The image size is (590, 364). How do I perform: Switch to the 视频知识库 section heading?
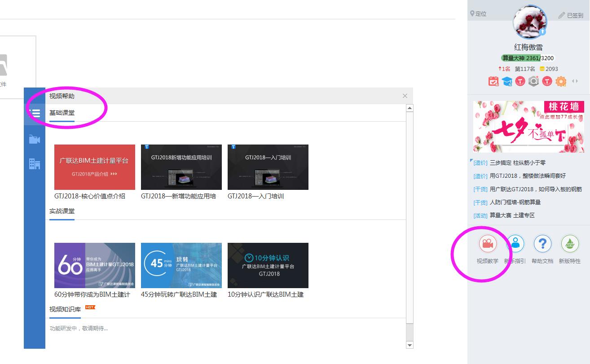(x=65, y=309)
